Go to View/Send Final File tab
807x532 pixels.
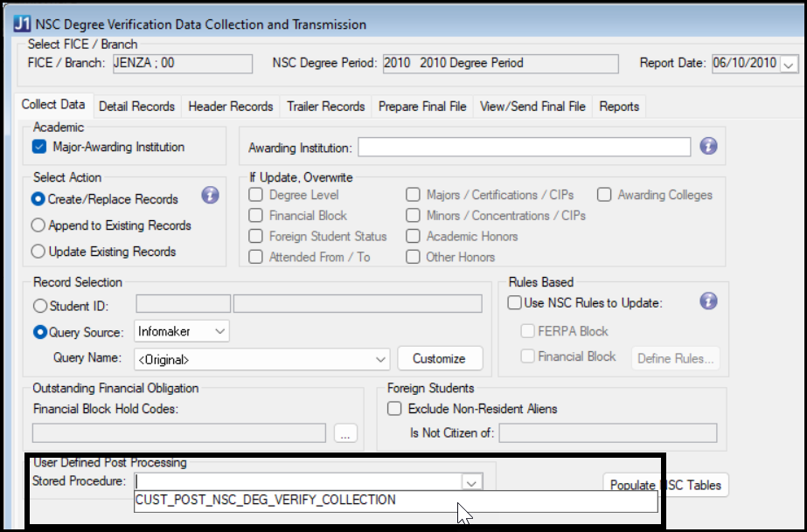coord(532,107)
